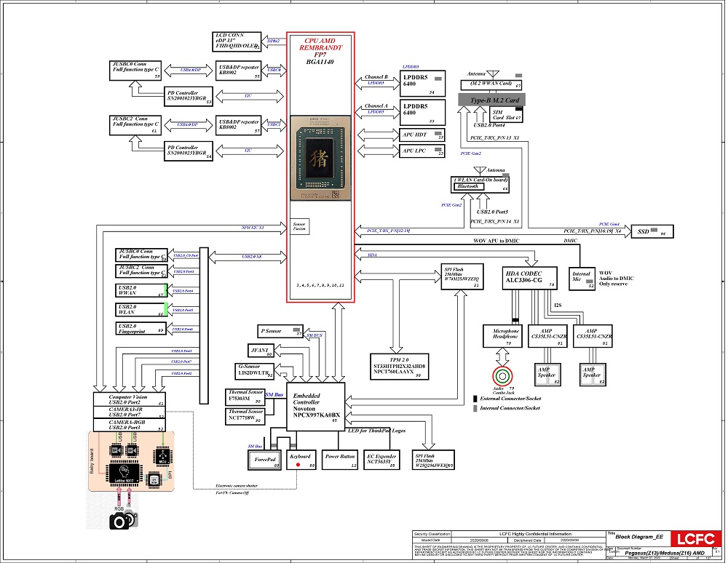Select the Channel A LPDDR5 6400 block
728x563 pixels.
coord(422,112)
